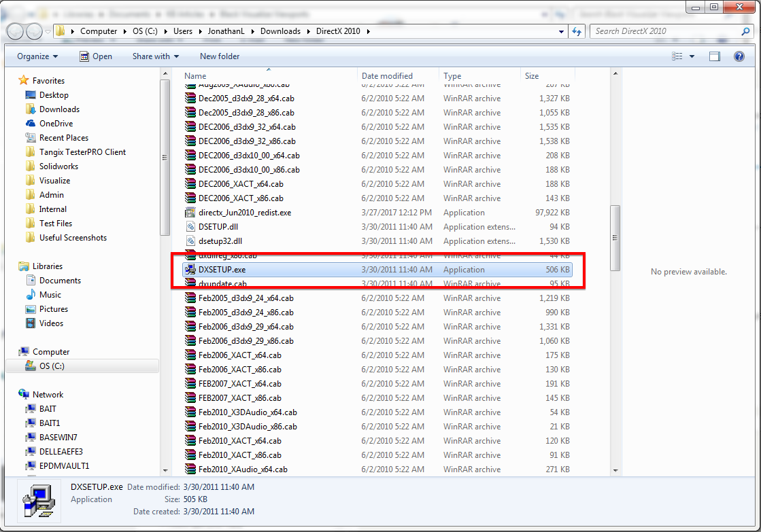
Task: Select the DSETUP.dll file icon
Action: click(190, 226)
